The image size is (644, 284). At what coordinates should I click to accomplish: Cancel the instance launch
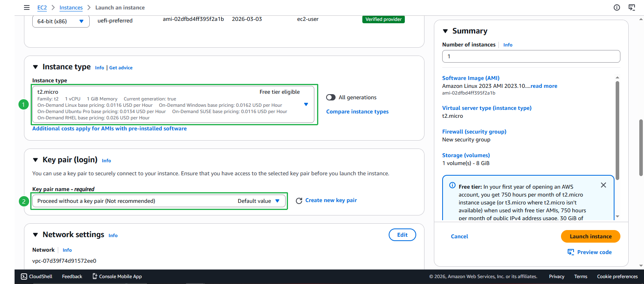pyautogui.click(x=459, y=236)
